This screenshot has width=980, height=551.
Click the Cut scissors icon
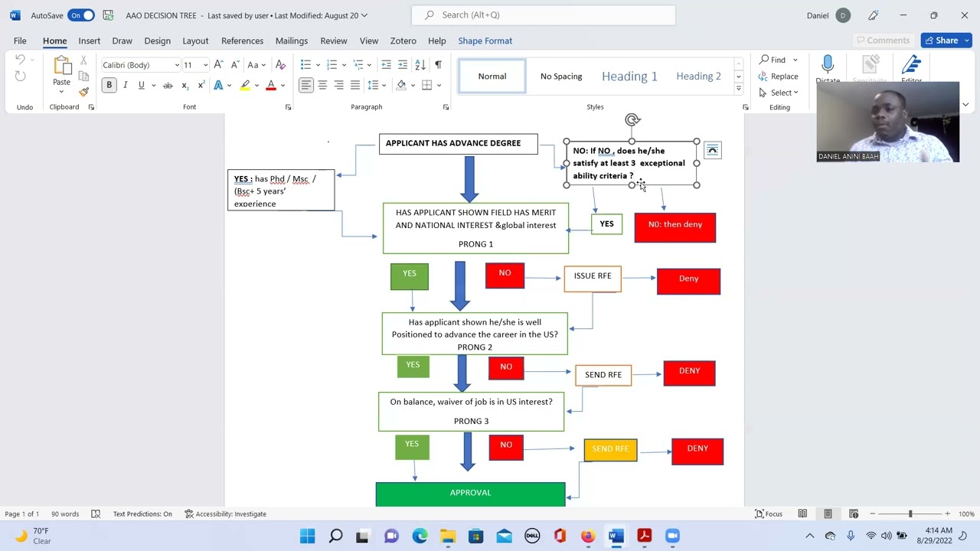pyautogui.click(x=83, y=60)
